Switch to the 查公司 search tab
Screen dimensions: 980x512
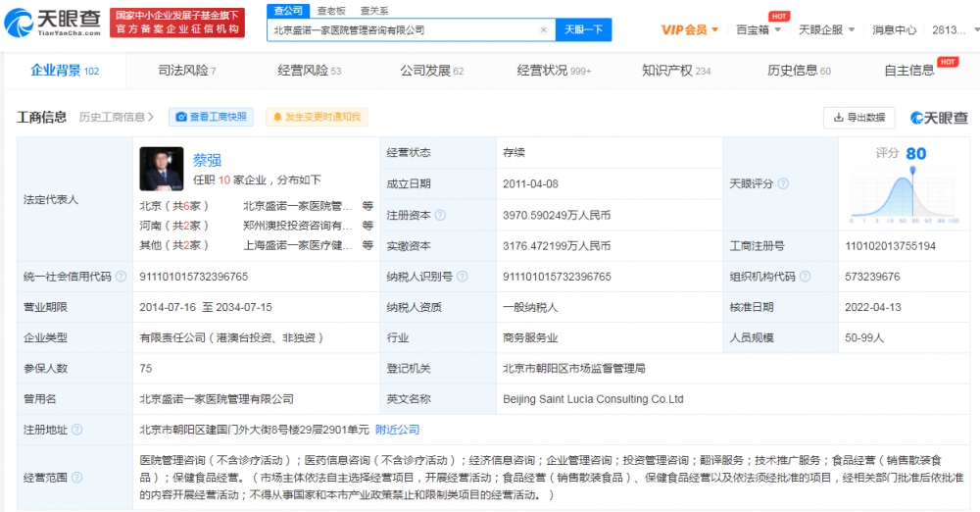pyautogui.click(x=288, y=11)
